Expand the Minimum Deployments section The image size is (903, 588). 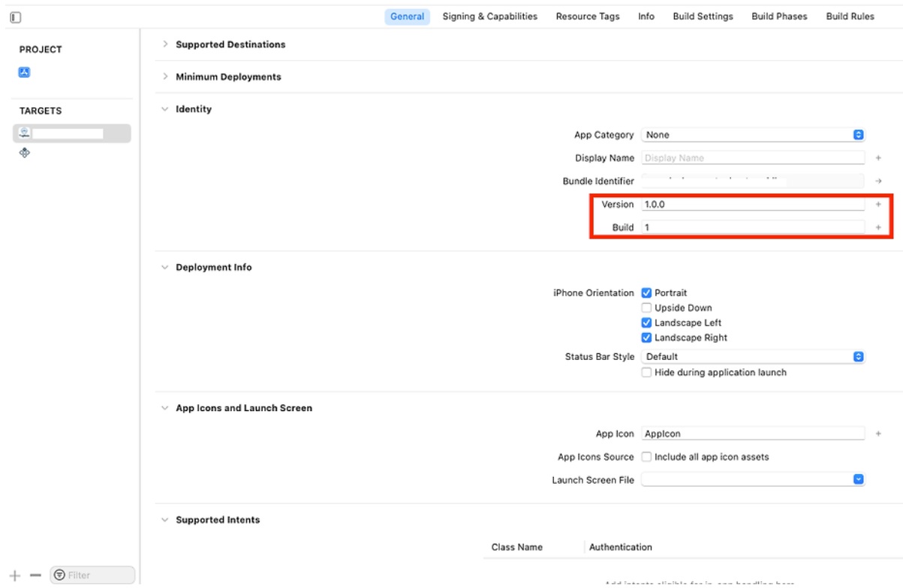[165, 76]
